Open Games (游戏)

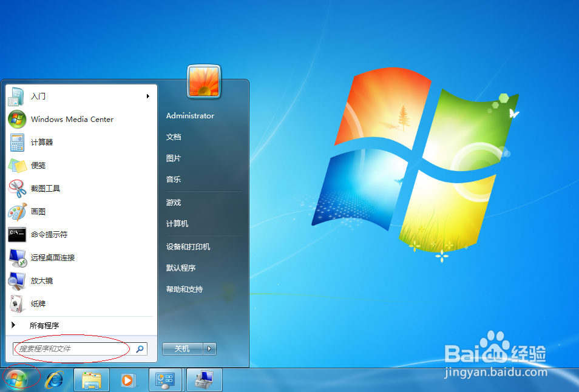click(x=174, y=202)
